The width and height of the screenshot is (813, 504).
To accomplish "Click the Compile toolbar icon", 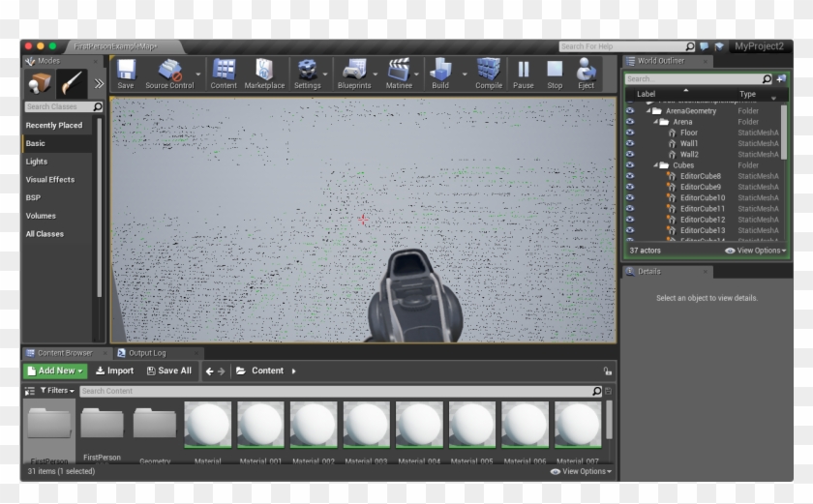I will coord(489,74).
